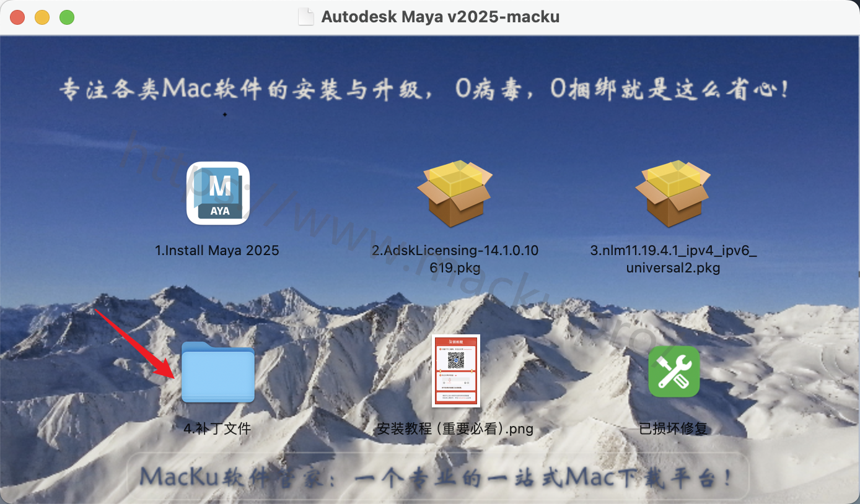Open the 安装教程 PNG thumbnail
The width and height of the screenshot is (860, 504).
pyautogui.click(x=455, y=371)
